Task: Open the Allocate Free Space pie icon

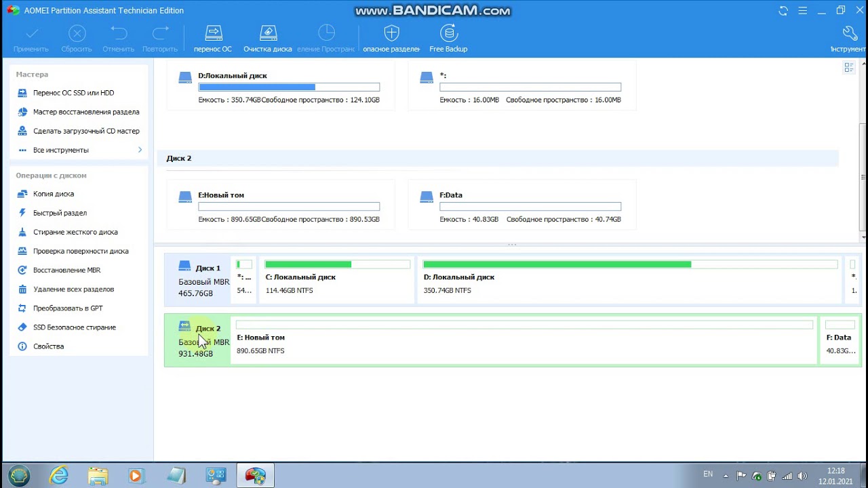Action: point(326,33)
